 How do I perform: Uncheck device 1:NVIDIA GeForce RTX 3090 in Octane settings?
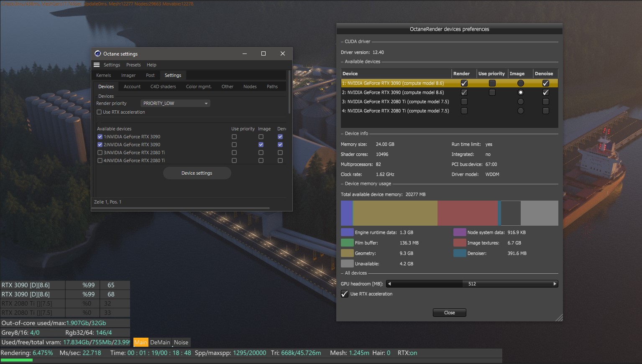(x=100, y=137)
